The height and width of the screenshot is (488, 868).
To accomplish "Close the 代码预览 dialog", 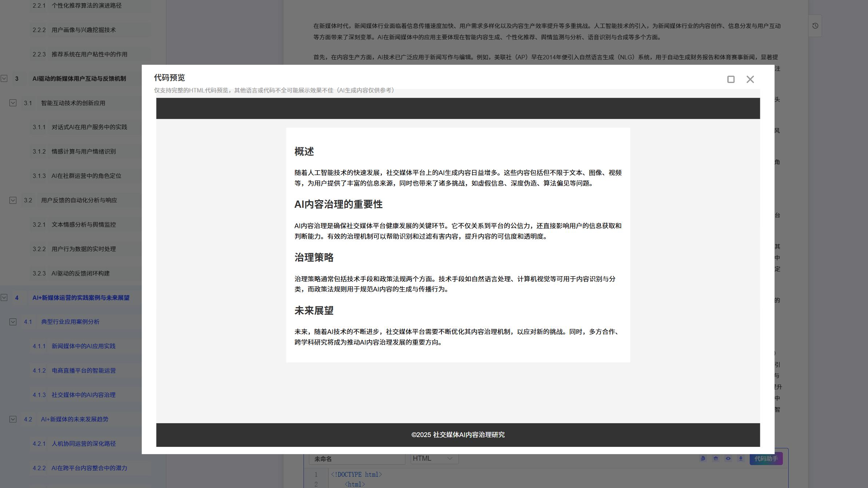I will pyautogui.click(x=750, y=79).
